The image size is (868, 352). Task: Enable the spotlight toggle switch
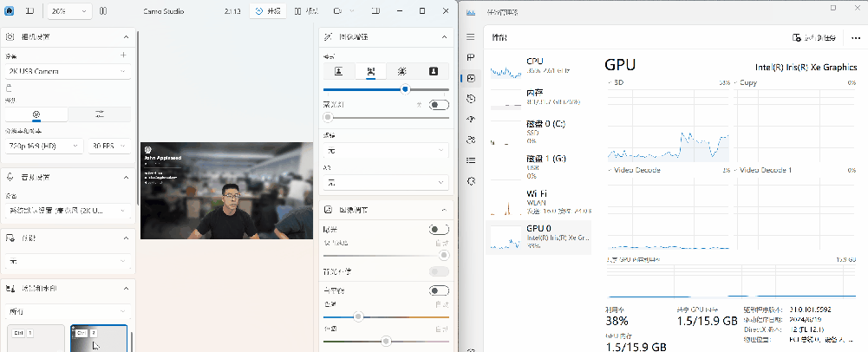[x=439, y=105]
